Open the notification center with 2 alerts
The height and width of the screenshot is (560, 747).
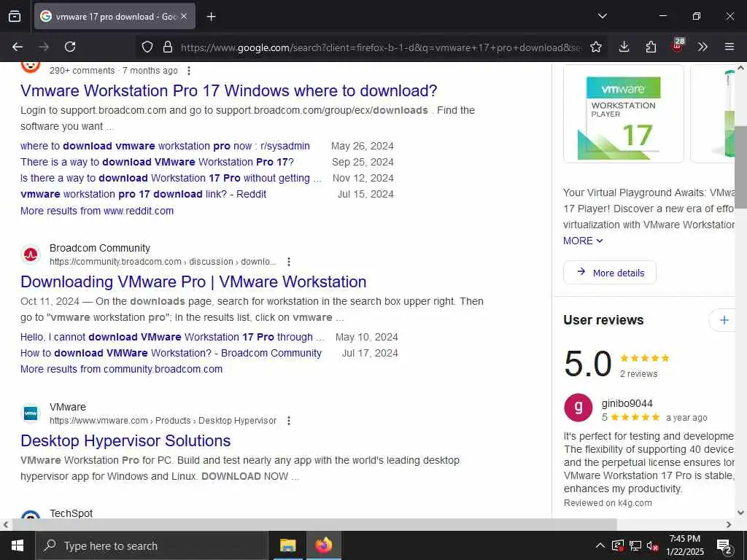click(724, 547)
